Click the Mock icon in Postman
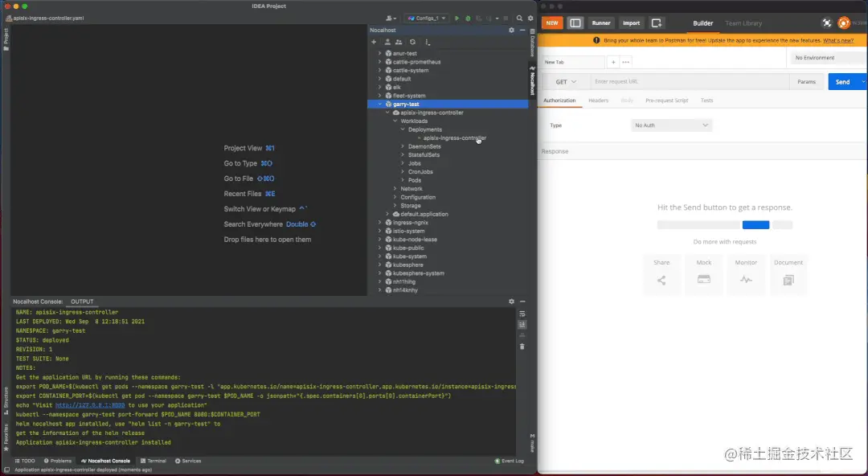 pos(703,280)
